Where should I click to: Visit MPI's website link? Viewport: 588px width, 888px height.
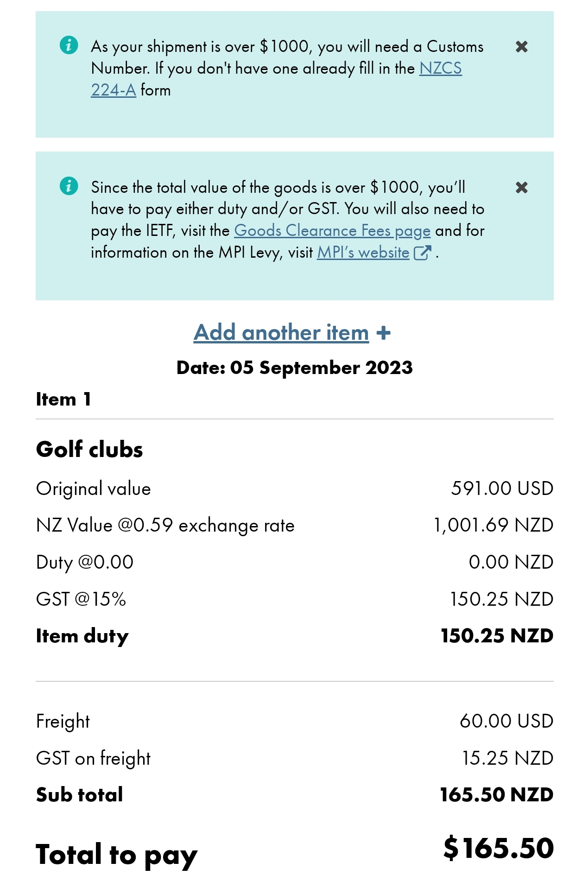pyautogui.click(x=363, y=252)
